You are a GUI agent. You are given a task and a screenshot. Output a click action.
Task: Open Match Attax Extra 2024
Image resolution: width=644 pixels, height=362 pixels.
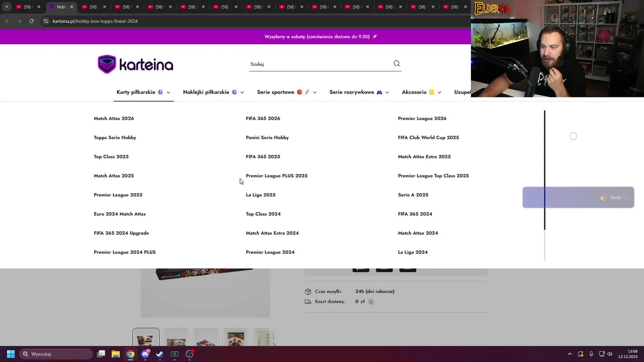(272, 233)
